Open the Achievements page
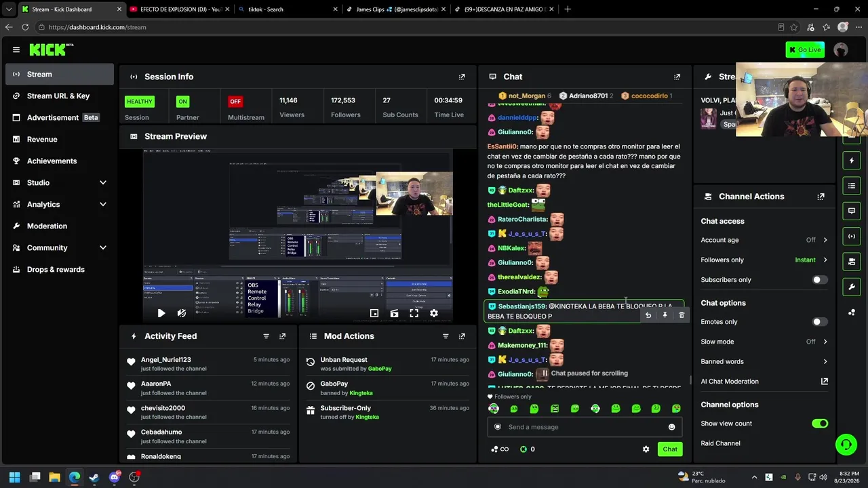868x488 pixels. coord(60,161)
